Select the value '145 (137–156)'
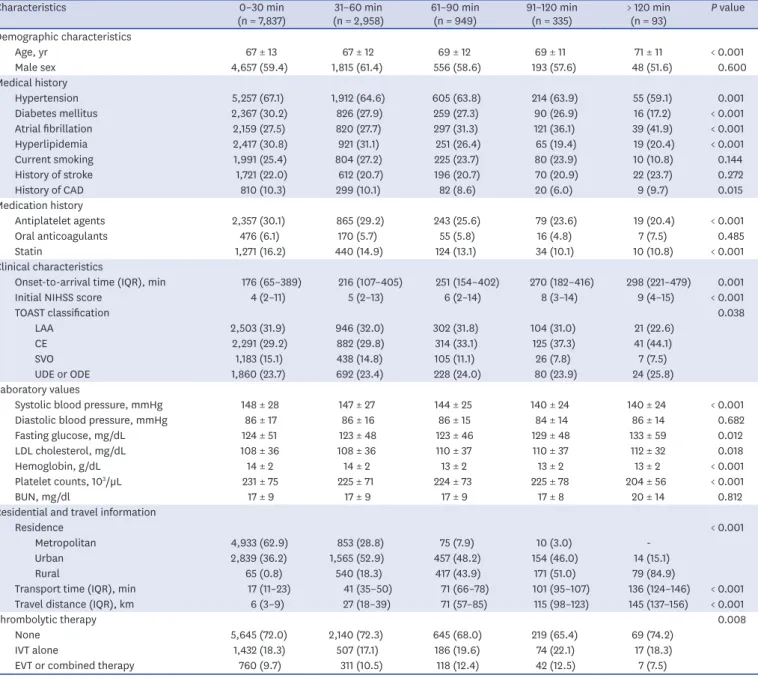Image resolution: width=758 pixels, height=678 pixels. point(657,605)
